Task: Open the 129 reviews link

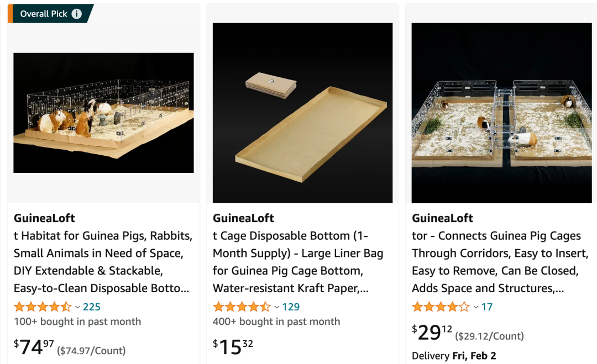Action: 291,307
